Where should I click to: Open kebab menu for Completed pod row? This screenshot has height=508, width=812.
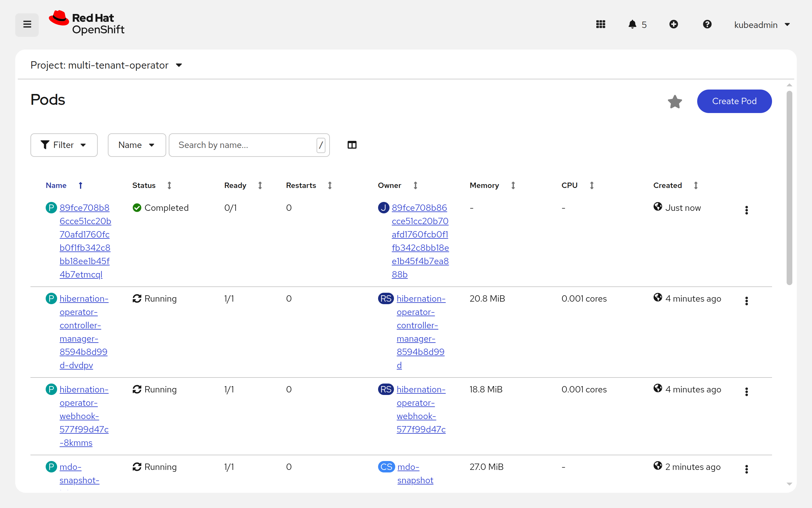(746, 210)
